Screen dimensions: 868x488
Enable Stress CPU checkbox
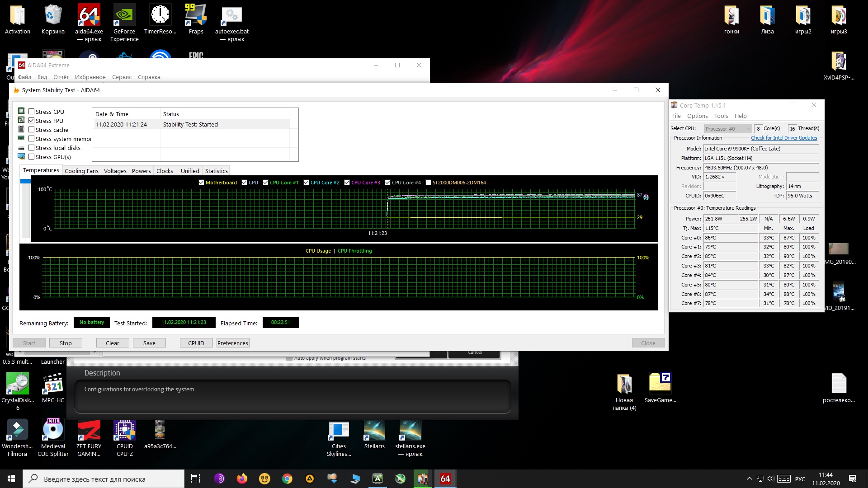pyautogui.click(x=32, y=112)
